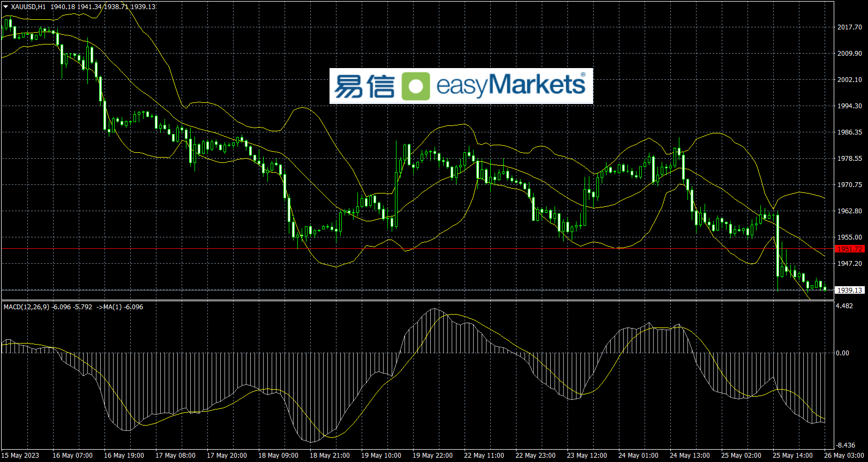Screen dimensions: 868x462
Task: Click price scale value 2002.10
Action: 850,80
